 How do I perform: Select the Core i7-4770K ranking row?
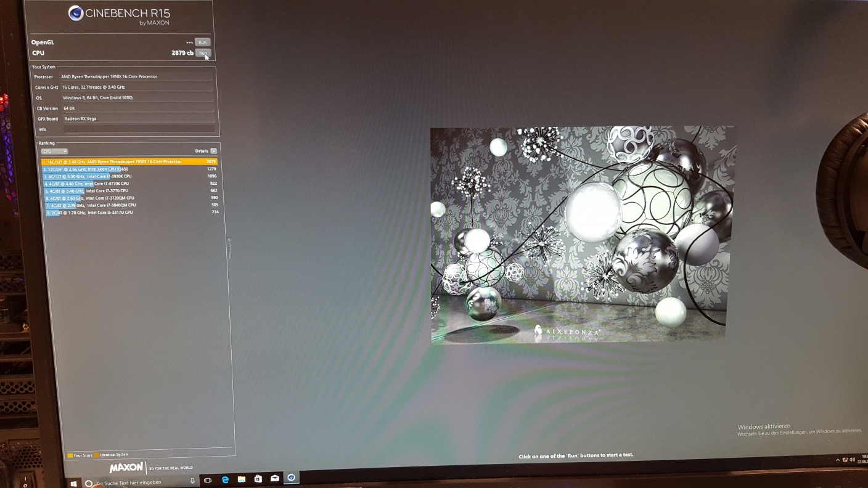[129, 184]
